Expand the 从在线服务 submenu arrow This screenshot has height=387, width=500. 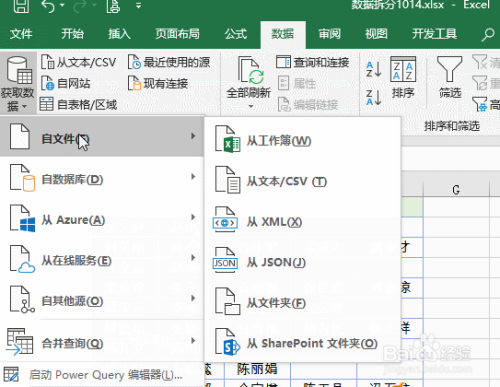pyautogui.click(x=193, y=258)
